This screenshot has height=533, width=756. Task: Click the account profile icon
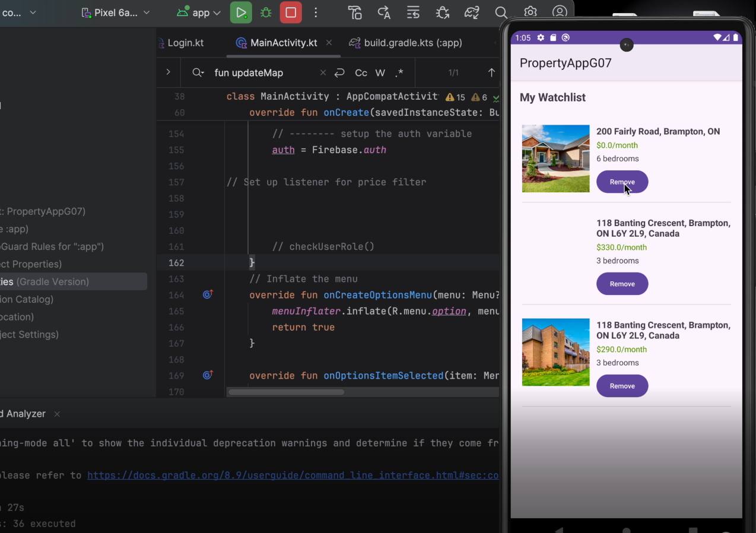tap(559, 12)
